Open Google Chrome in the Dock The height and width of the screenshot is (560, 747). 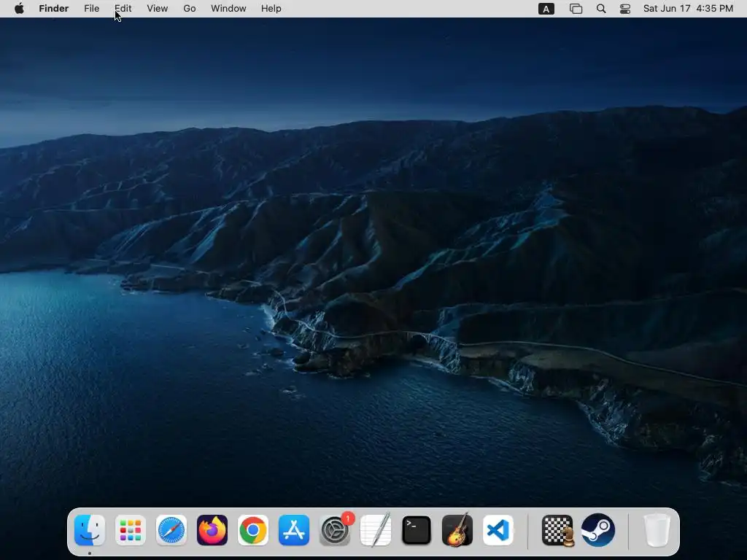pyautogui.click(x=253, y=530)
